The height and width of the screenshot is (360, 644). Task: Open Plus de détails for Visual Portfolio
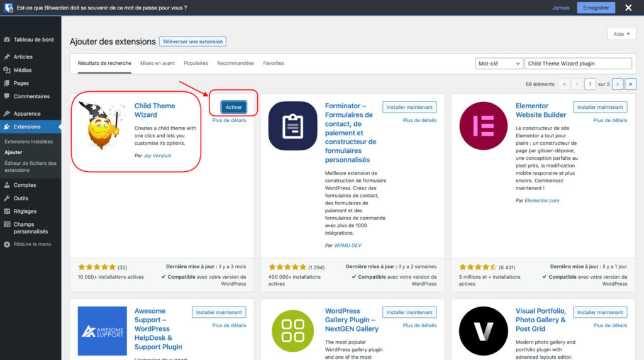click(x=610, y=325)
